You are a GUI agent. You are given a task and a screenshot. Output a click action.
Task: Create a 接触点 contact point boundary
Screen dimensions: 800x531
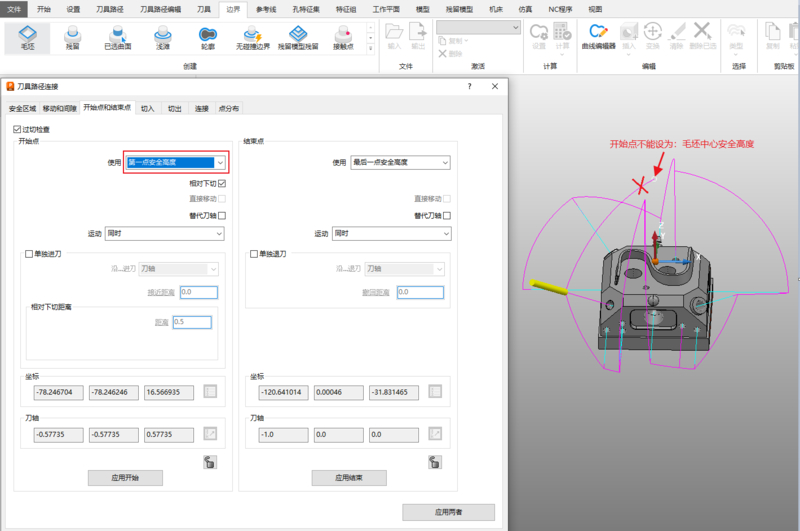[343, 38]
